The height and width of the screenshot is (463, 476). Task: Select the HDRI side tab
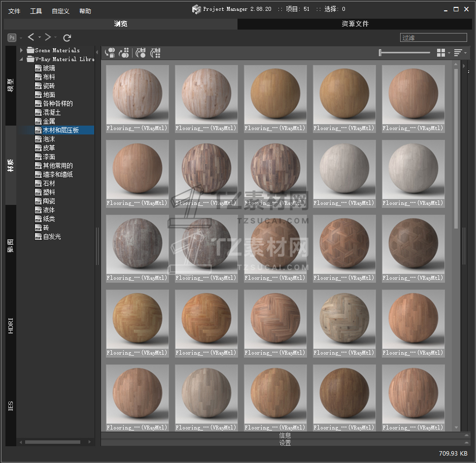[x=11, y=326]
